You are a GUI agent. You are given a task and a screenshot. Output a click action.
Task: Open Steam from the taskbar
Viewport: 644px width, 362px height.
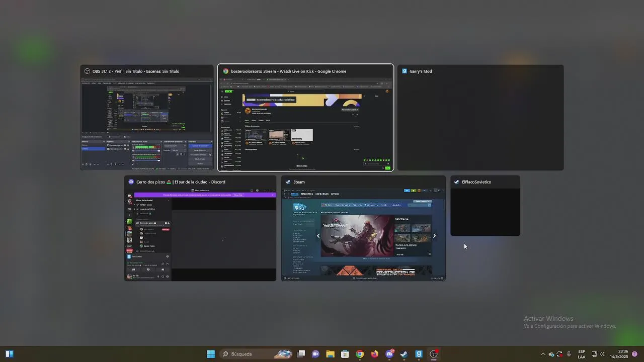(404, 354)
